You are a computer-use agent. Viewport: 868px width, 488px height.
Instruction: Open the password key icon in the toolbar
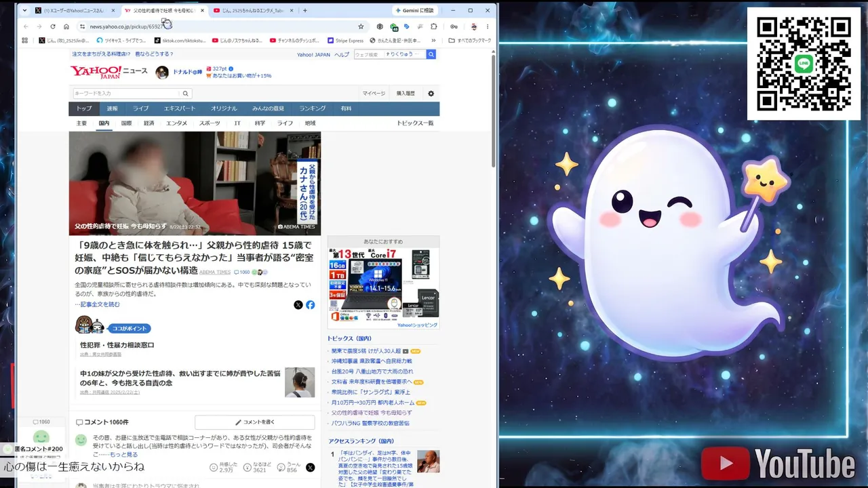(454, 26)
